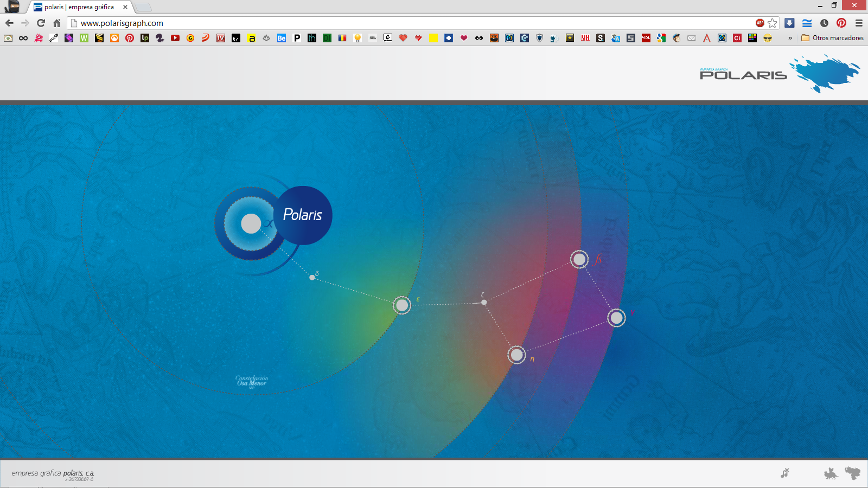Open the orange G circle bookmark

tap(190, 38)
